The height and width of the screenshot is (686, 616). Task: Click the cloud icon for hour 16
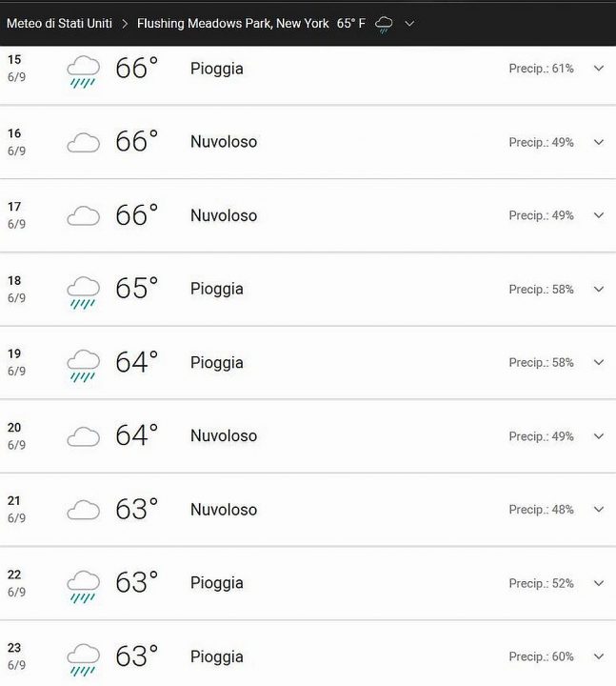point(83,143)
